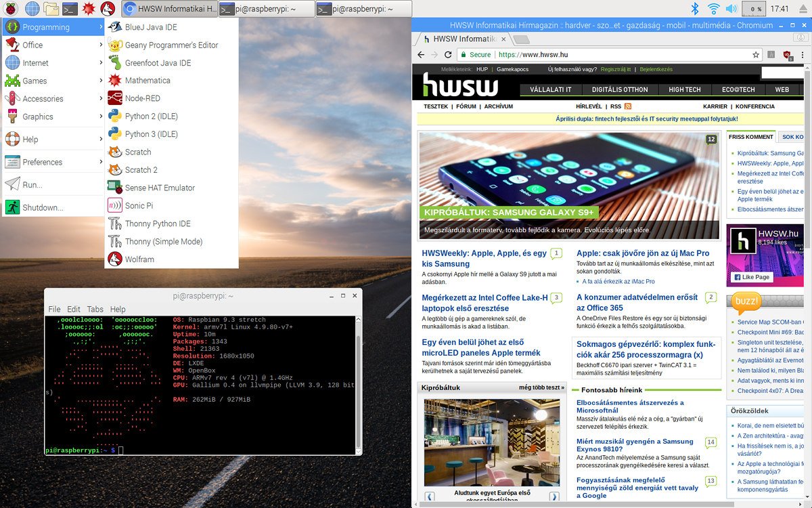The image size is (812, 508).
Task: Launch Mathematica from the taskbar launcher
Action: point(88,9)
